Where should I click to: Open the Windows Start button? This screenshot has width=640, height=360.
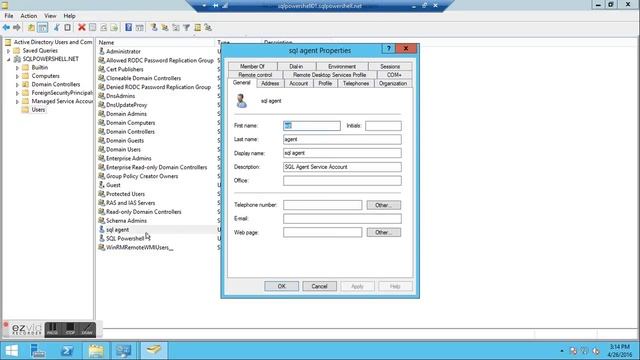(x=12, y=351)
